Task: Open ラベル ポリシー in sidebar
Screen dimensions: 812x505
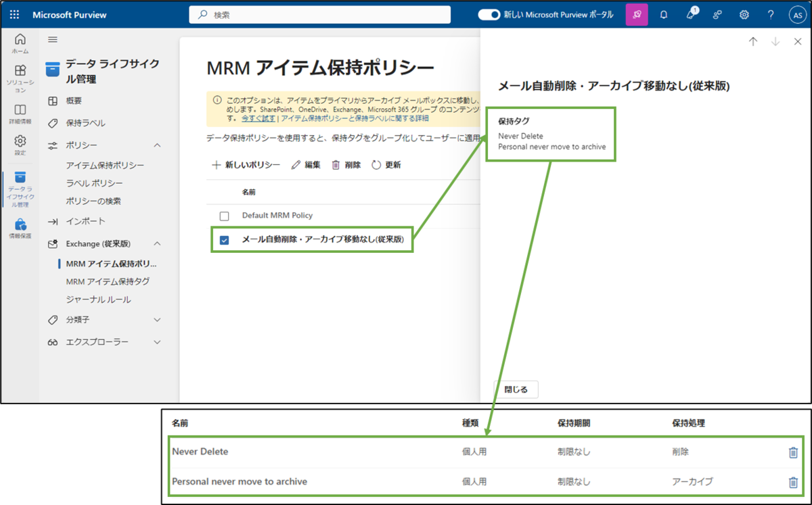Action: (94, 183)
